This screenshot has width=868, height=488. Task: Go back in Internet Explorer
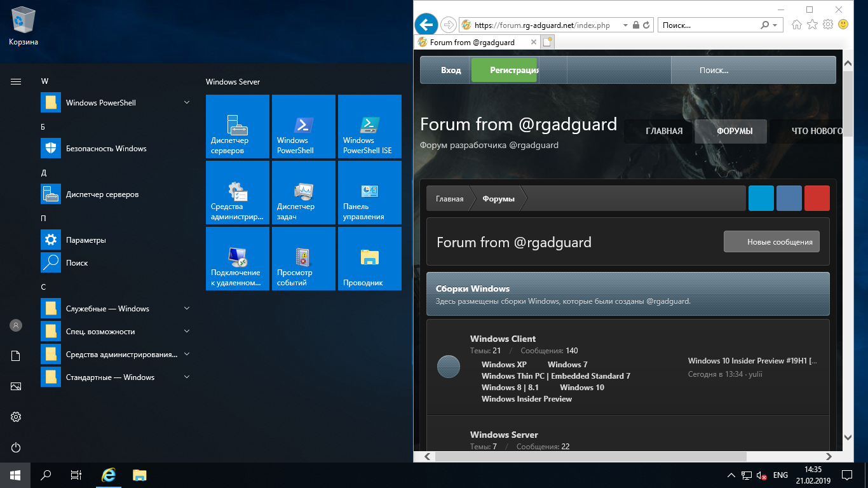(x=426, y=25)
